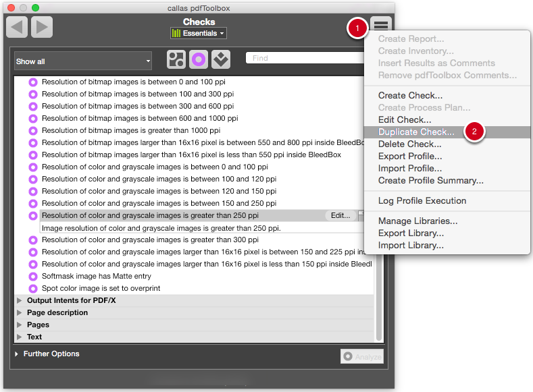Select 'Resolution of color and grayscale images is between 120 and 150 ppi'
The image size is (533, 392).
pyautogui.click(x=159, y=191)
